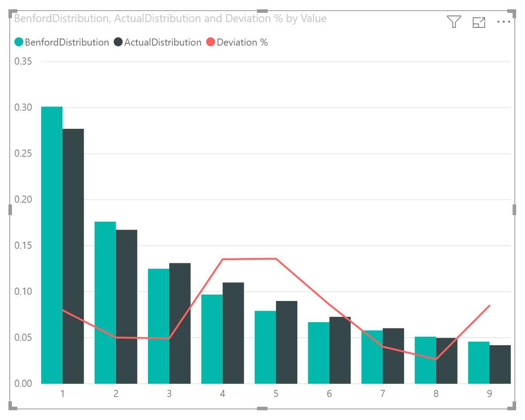Select the dark Actual bar for value 1
The width and height of the screenshot is (525, 420).
pyautogui.click(x=74, y=256)
